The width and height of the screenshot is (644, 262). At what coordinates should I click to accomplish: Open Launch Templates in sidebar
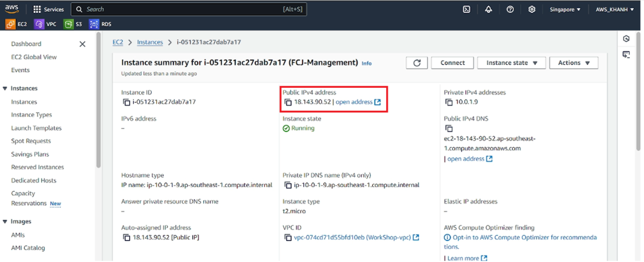tap(36, 128)
